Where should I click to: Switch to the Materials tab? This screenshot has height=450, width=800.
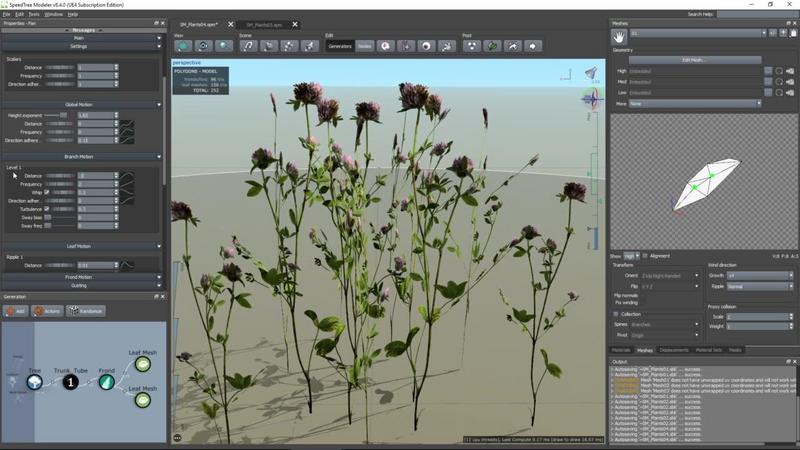click(621, 350)
